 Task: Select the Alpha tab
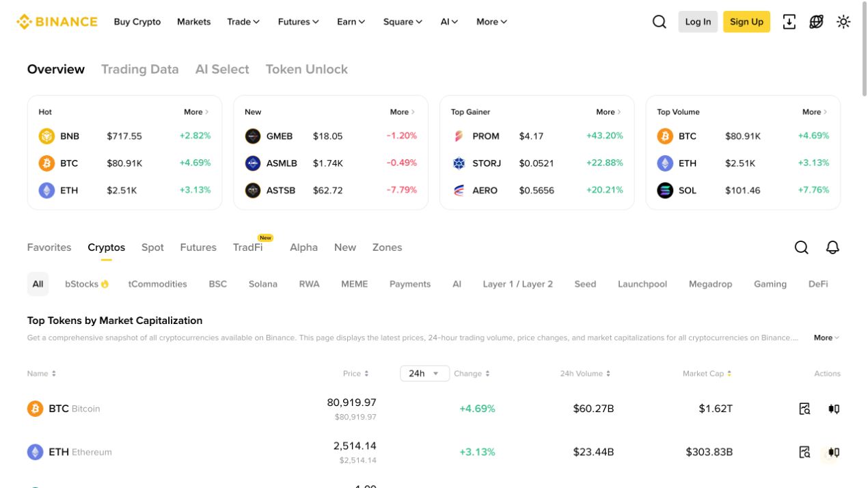pos(303,247)
